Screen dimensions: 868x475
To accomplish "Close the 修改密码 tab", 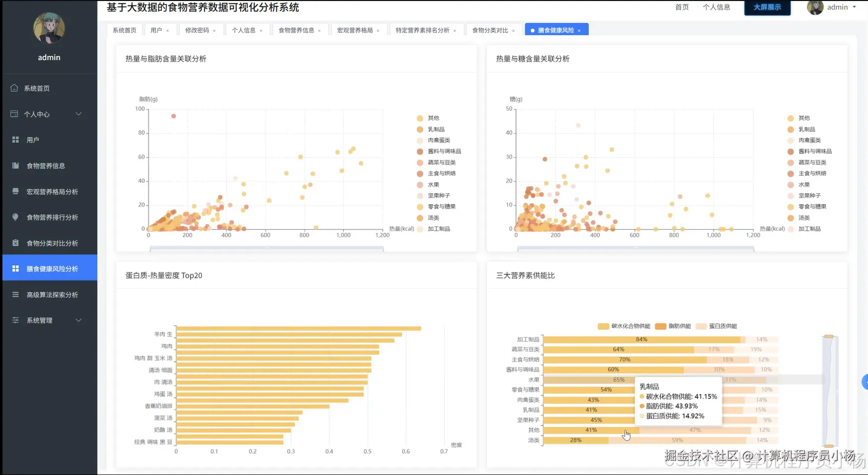I will (214, 31).
